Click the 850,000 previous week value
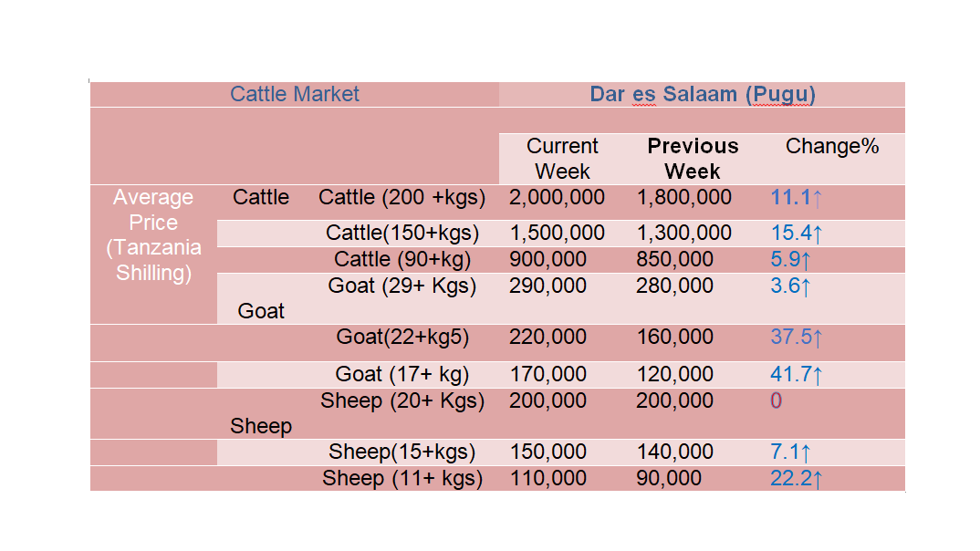The height and width of the screenshot is (551, 980). 674,259
